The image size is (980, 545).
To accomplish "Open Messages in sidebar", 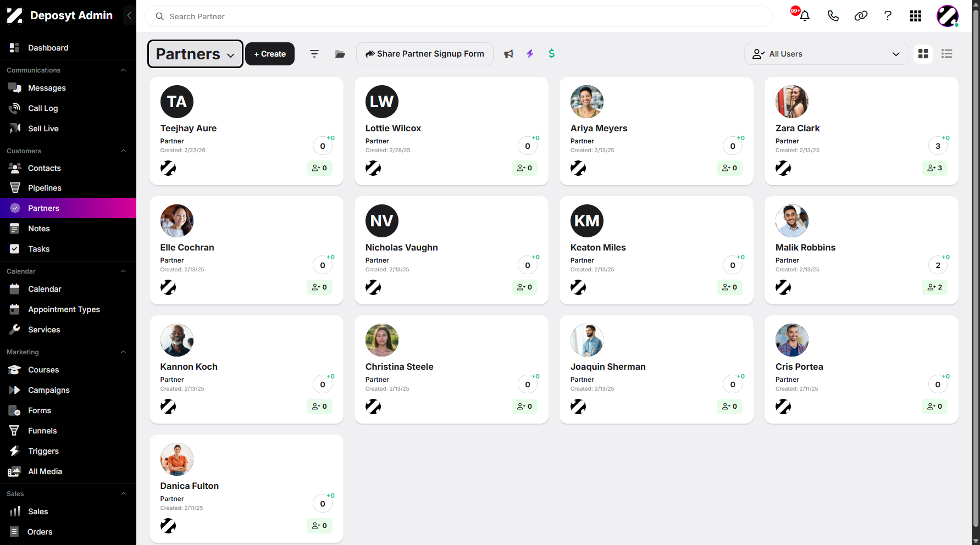I will pyautogui.click(x=68, y=88).
